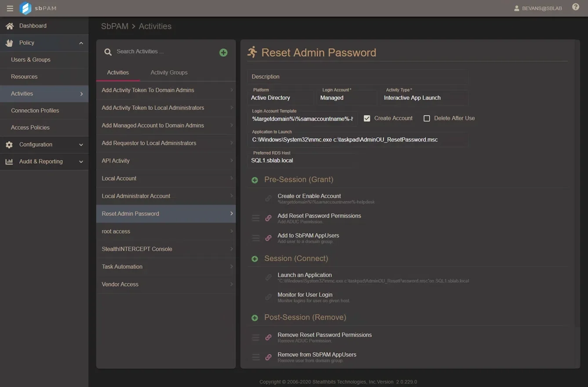
Task: Collapse the Policy section in sidebar
Action: pyautogui.click(x=81, y=43)
